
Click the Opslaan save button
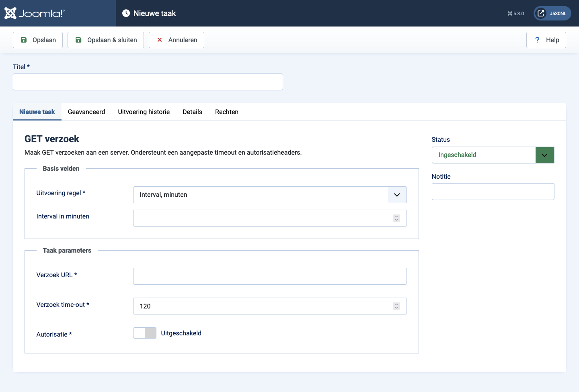click(38, 40)
